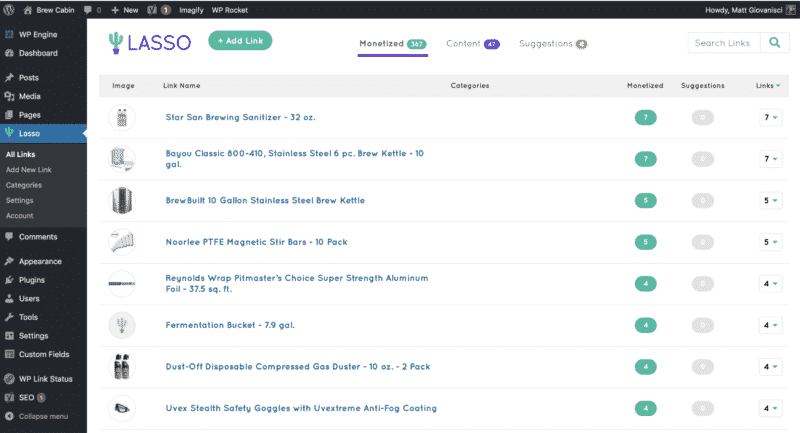Click the WordPress logo icon in admin bar
The height and width of the screenshot is (433, 800).
point(9,10)
